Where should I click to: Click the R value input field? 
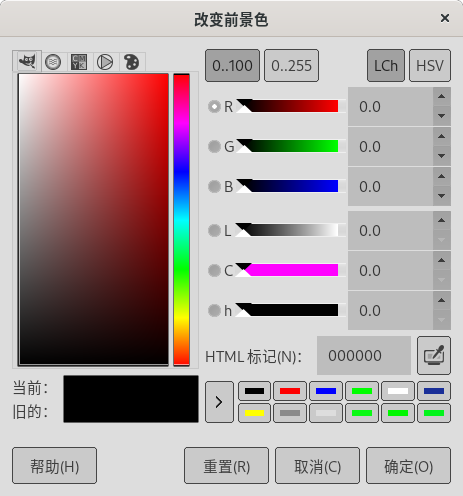[x=391, y=107]
